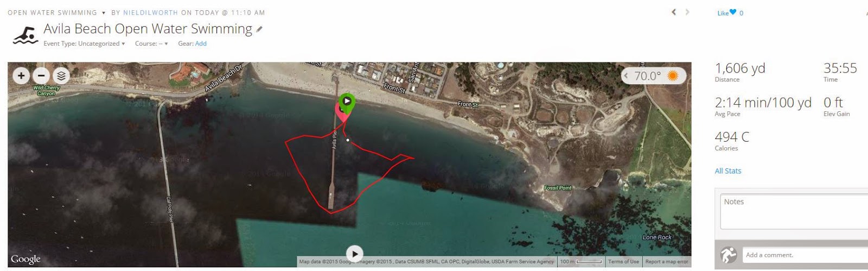Image resolution: width=868 pixels, height=271 pixels.
Task: Open the Event Type Uncategorized dropdown
Action: (x=84, y=43)
